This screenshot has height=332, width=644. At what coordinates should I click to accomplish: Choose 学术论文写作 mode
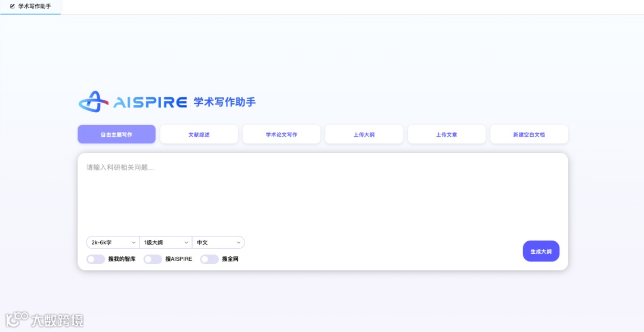pyautogui.click(x=281, y=134)
